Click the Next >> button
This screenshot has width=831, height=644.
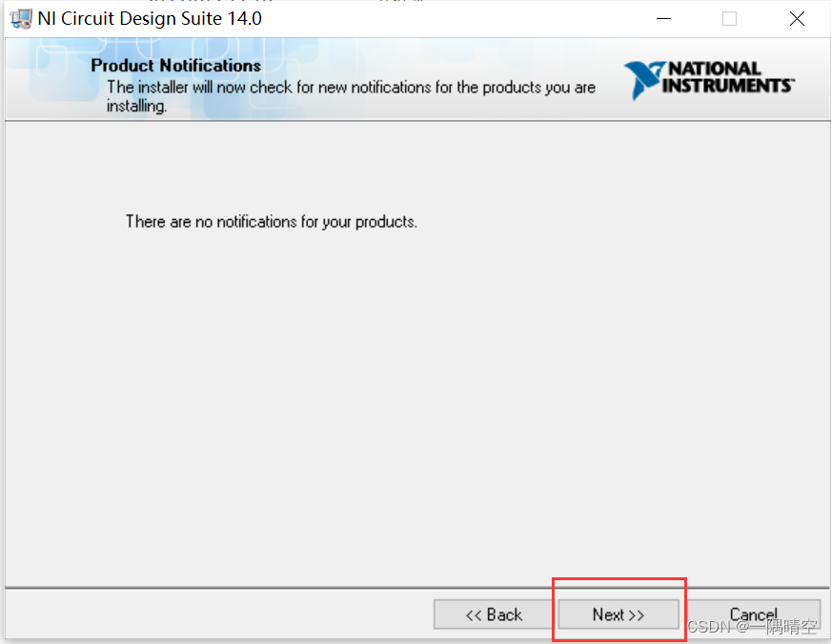point(618,614)
